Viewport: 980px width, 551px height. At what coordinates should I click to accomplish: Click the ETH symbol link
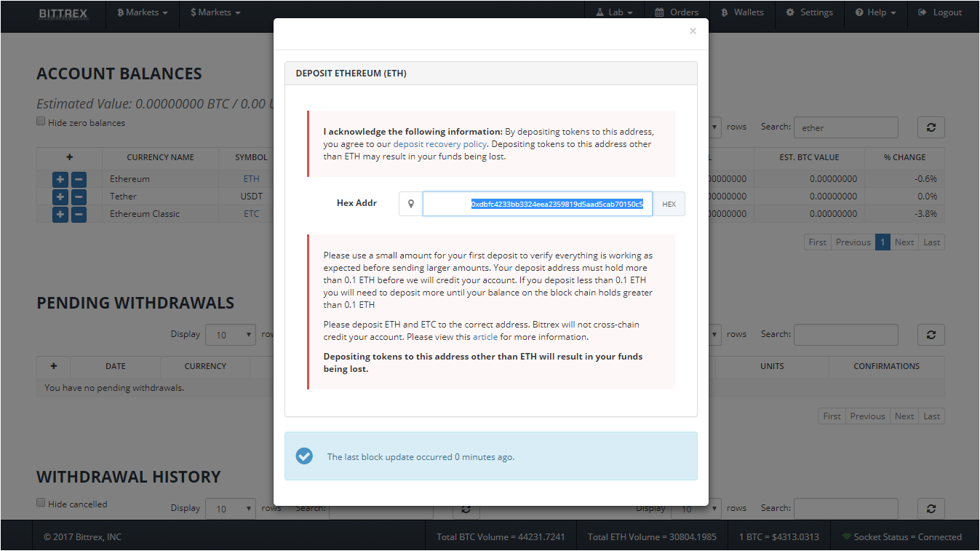click(251, 179)
